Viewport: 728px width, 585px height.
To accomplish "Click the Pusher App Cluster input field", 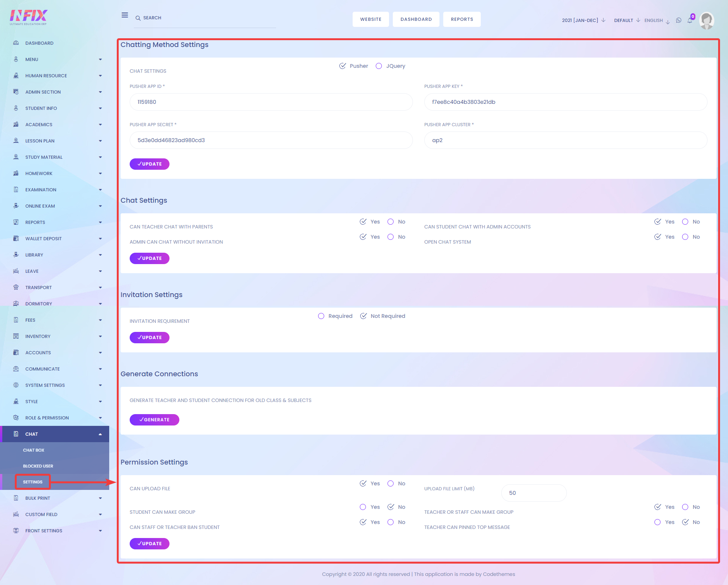I will [566, 140].
